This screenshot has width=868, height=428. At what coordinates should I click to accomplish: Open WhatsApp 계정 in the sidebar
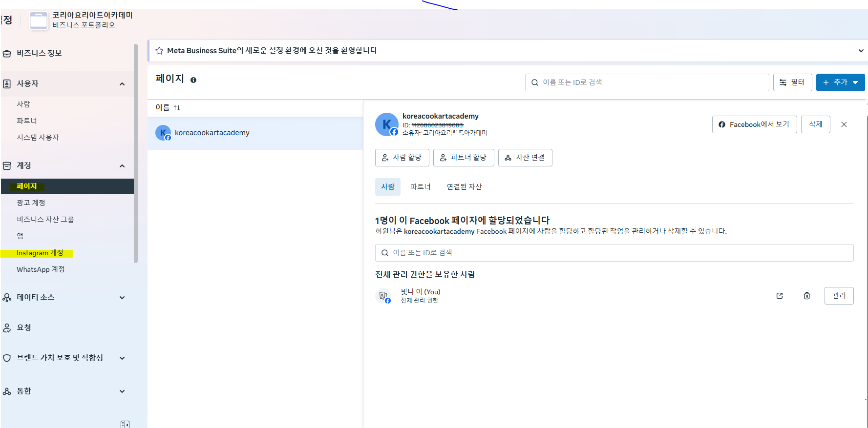point(41,269)
